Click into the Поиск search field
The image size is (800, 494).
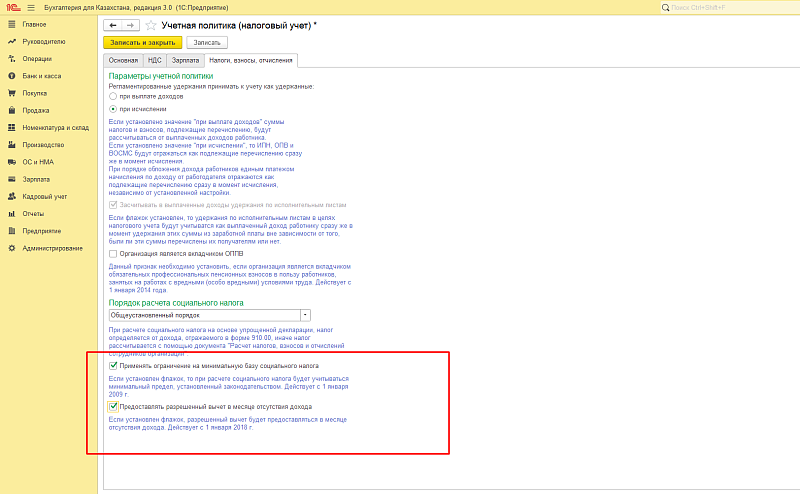[730, 7]
